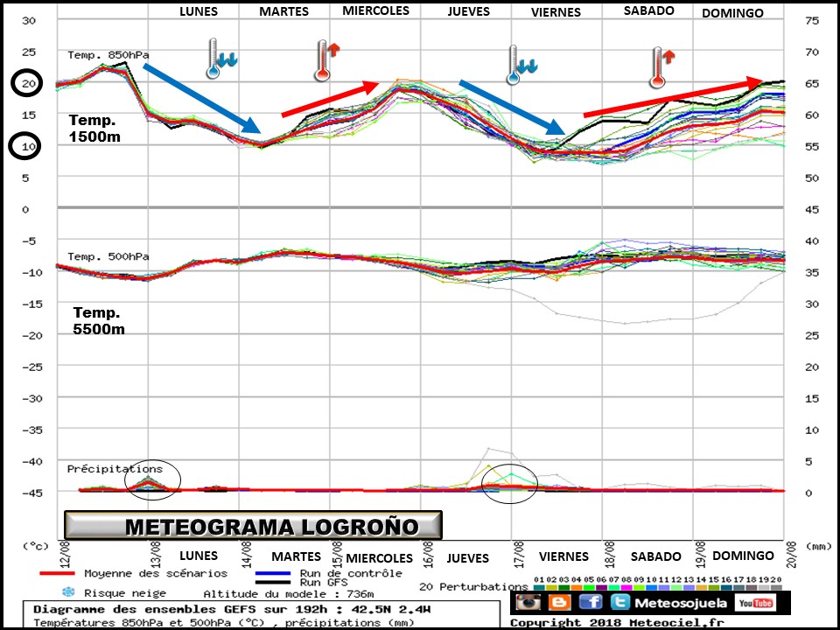Click the Moyenne des scénarios legend label

pos(156,574)
